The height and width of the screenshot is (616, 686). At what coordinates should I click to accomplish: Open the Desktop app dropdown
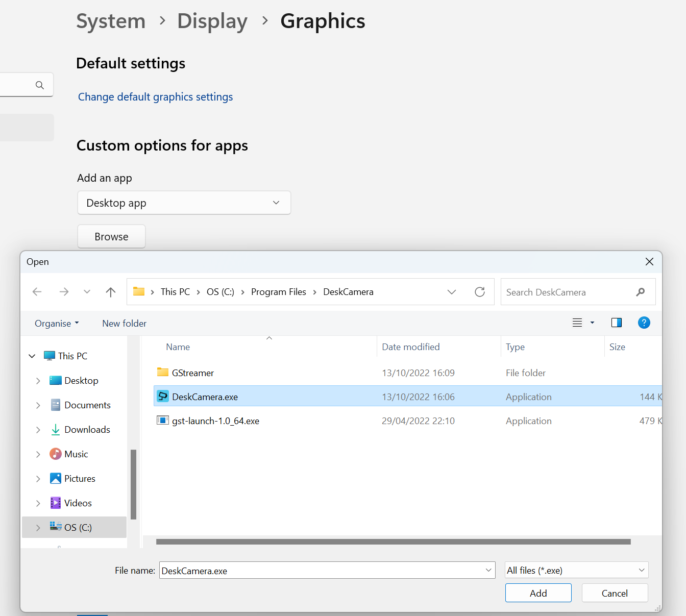pos(184,203)
